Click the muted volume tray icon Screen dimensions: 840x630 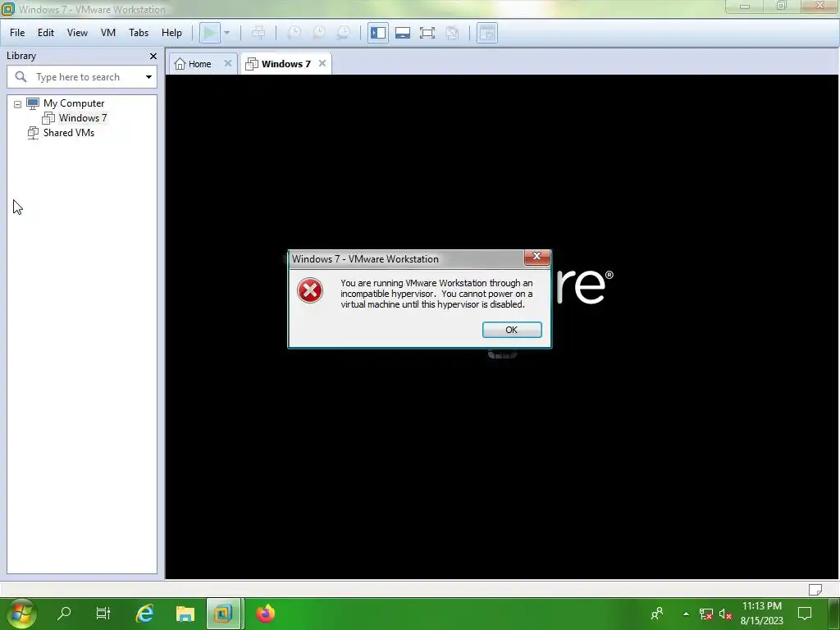click(x=725, y=614)
